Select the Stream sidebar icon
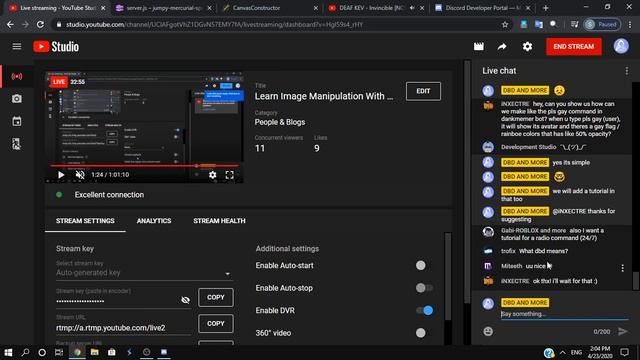Viewport: 640px width, 360px height. click(17, 76)
